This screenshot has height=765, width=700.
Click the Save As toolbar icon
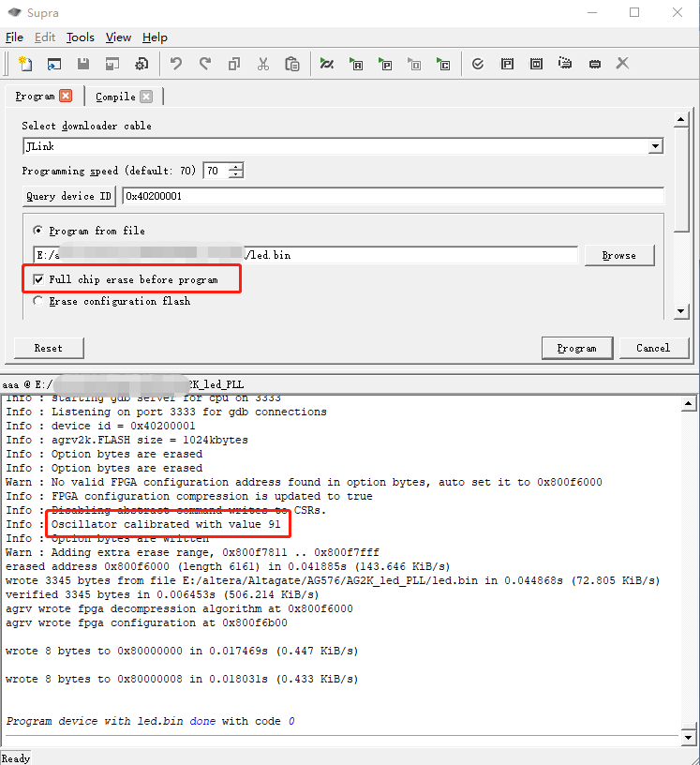coord(112,64)
